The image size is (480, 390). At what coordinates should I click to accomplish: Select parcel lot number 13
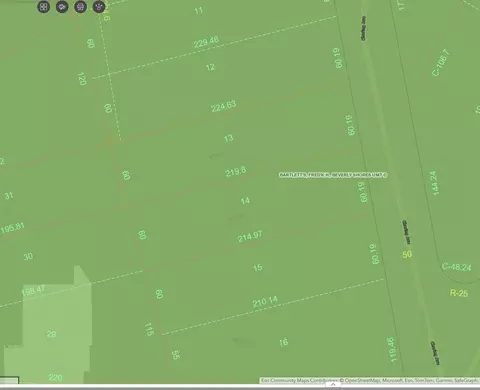coord(228,138)
